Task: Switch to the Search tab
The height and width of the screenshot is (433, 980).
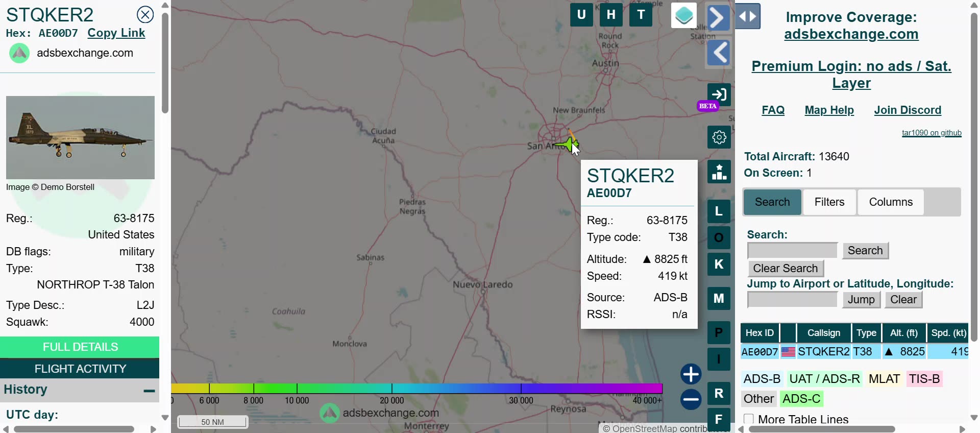Action: [x=772, y=202]
